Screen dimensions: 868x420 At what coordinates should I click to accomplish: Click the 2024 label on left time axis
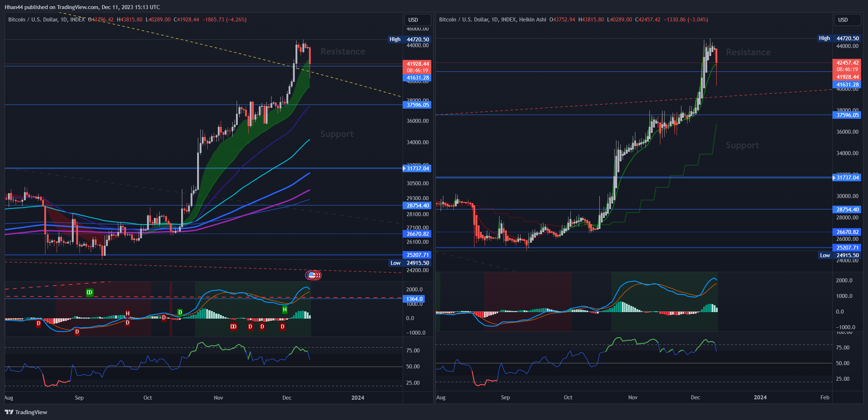coord(358,398)
